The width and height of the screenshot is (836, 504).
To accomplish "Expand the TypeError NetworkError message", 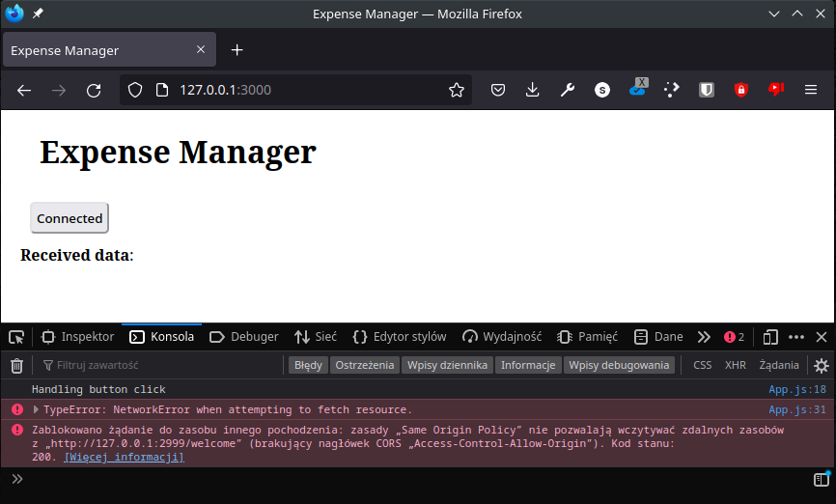I will click(x=36, y=409).
